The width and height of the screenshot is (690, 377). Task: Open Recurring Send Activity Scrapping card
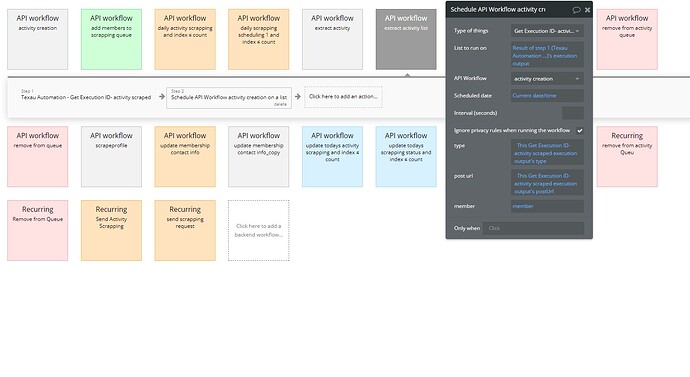[111, 231]
